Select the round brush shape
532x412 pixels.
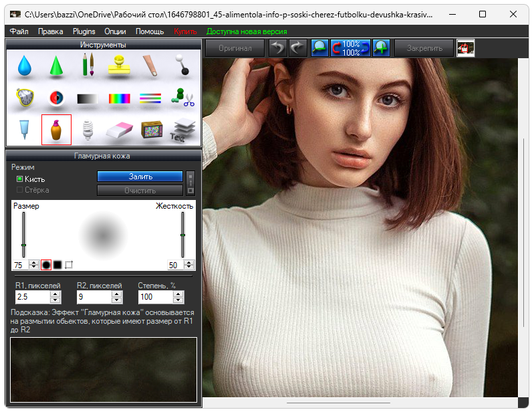[46, 265]
